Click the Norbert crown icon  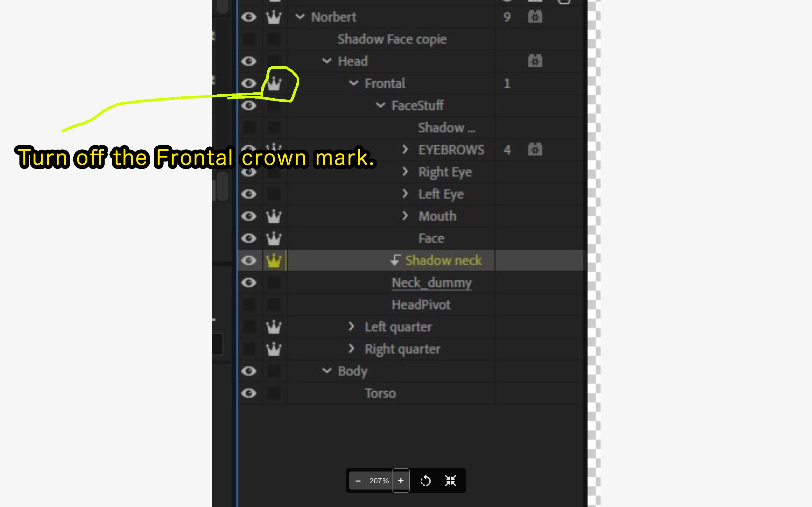coord(274,17)
